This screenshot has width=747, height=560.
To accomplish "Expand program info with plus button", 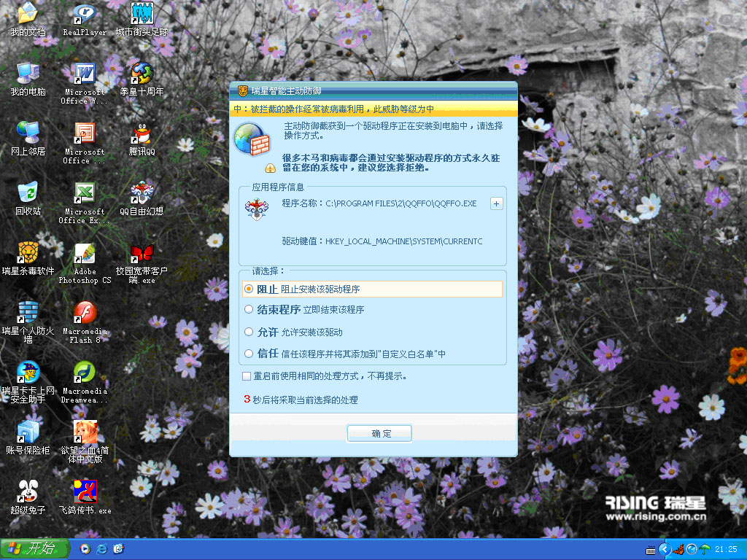I will [x=496, y=204].
